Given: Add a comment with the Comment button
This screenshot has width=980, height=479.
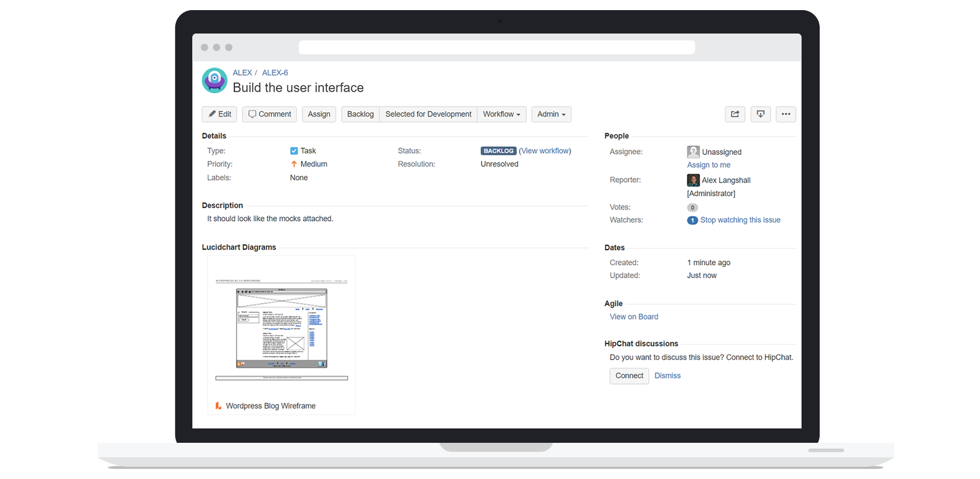Looking at the screenshot, I should point(269,114).
